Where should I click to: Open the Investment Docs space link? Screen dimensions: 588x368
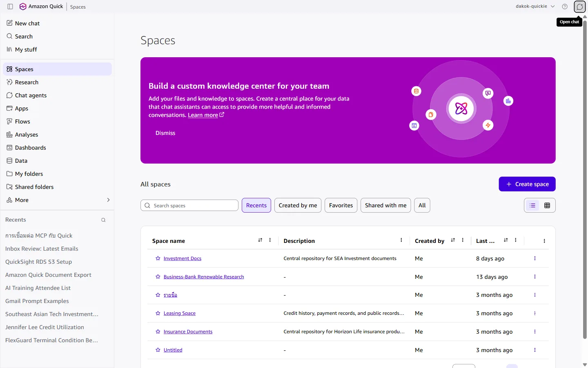coord(183,258)
